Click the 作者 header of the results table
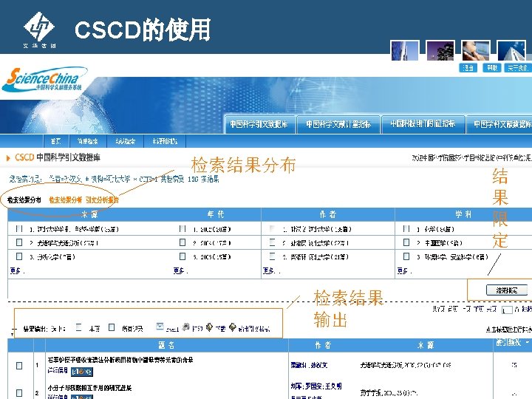Image resolution: width=532 pixels, height=399 pixels. pos(323,345)
